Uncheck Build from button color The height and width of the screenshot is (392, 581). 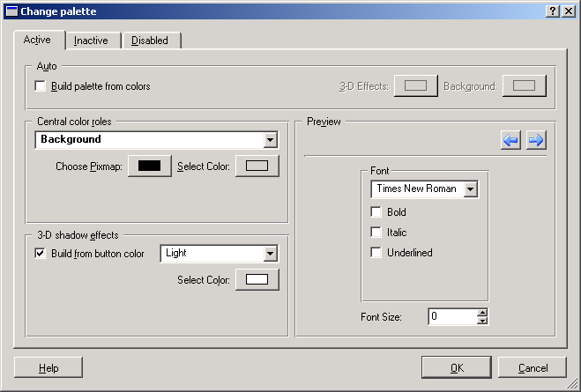click(x=40, y=254)
